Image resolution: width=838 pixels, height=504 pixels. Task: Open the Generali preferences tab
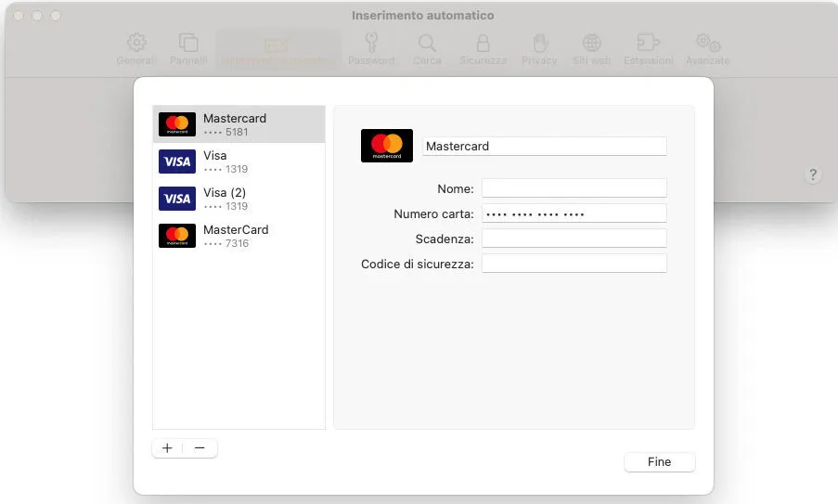pos(135,49)
